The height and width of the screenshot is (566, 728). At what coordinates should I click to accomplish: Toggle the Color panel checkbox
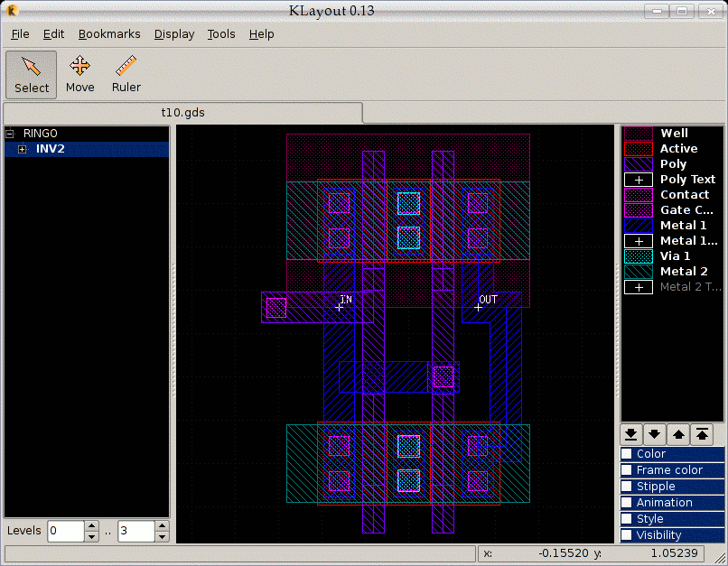(x=627, y=454)
